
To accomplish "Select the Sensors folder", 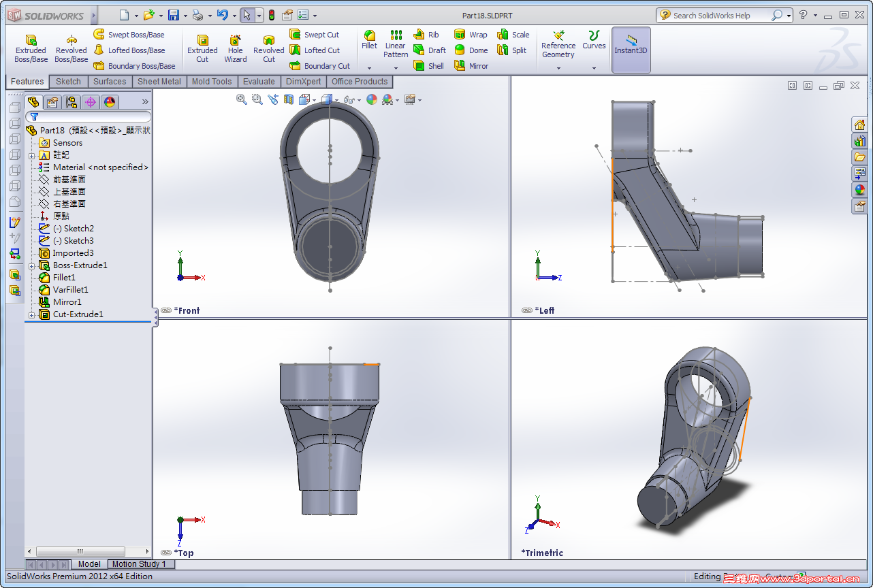I will (x=61, y=143).
